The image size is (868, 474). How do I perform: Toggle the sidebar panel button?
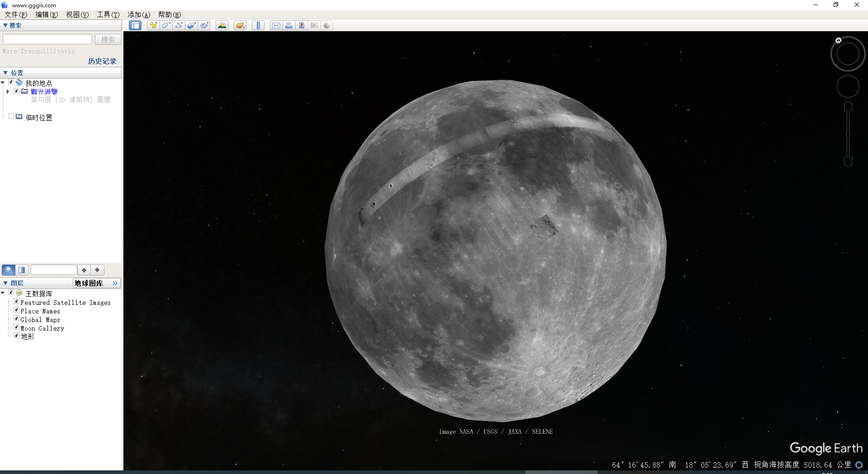point(135,25)
